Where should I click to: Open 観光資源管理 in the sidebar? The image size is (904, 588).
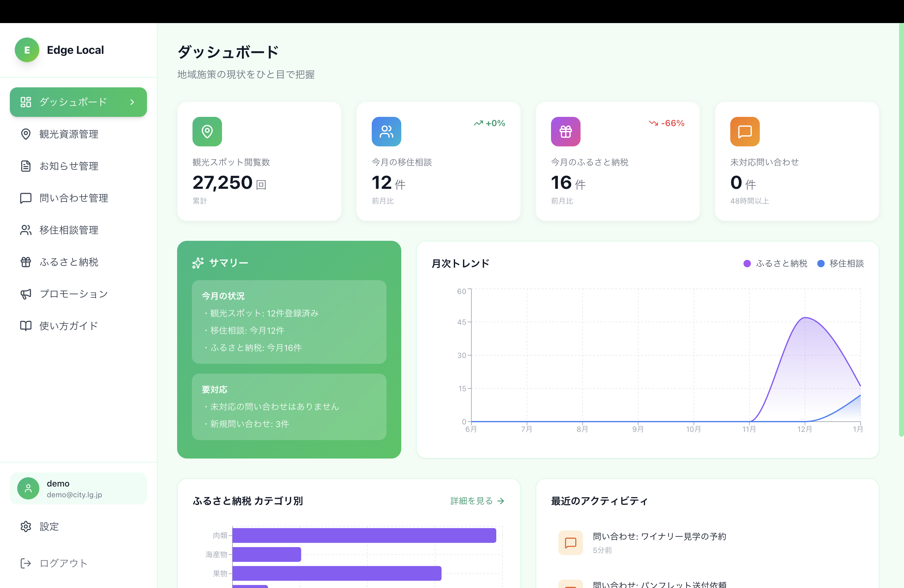[69, 134]
